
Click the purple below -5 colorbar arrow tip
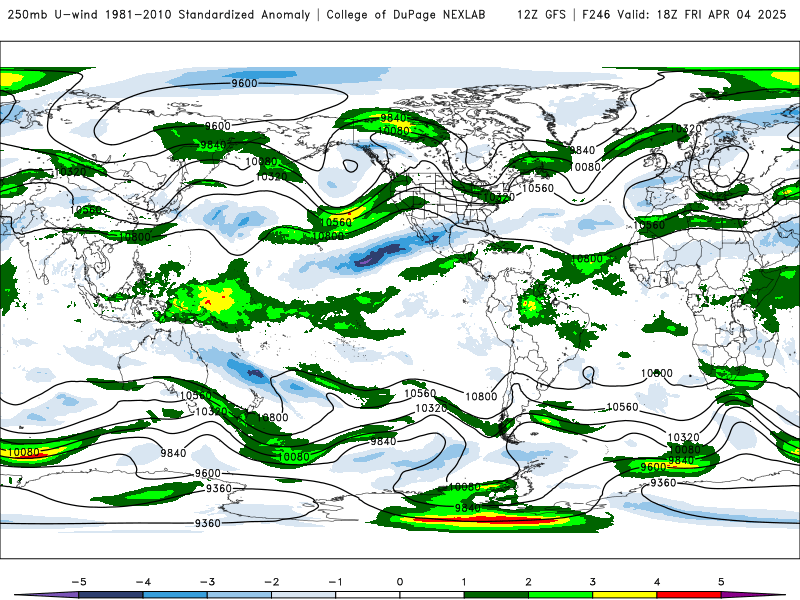[x=47, y=595]
